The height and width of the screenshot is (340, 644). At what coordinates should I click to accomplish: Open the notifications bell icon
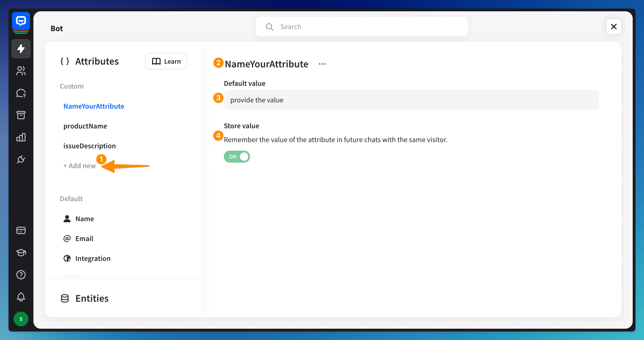[x=21, y=297]
